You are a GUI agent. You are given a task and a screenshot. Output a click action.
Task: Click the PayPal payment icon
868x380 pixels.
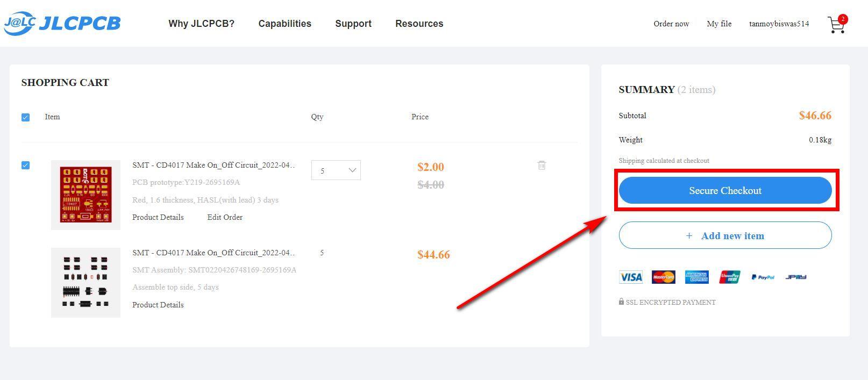point(763,277)
